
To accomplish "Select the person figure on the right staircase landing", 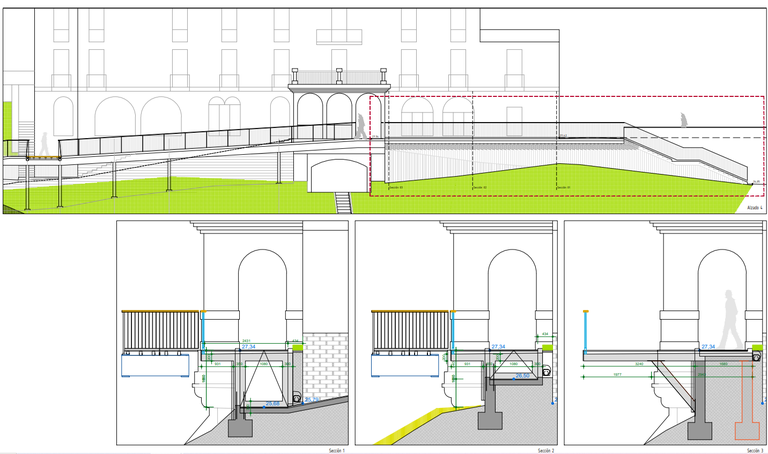I will (685, 121).
